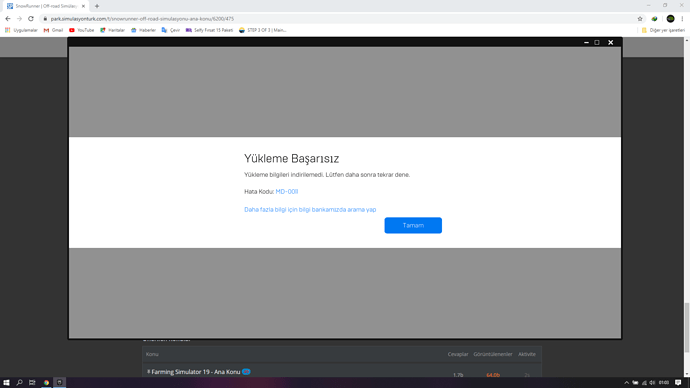690x388 pixels.
Task: Go forward in Chrome browser
Action: tap(19, 18)
